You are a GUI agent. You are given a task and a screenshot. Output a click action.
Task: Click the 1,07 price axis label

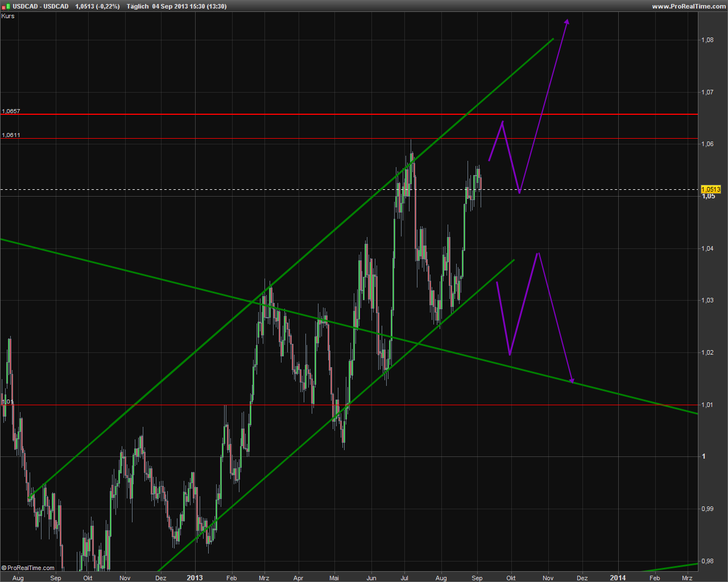708,92
